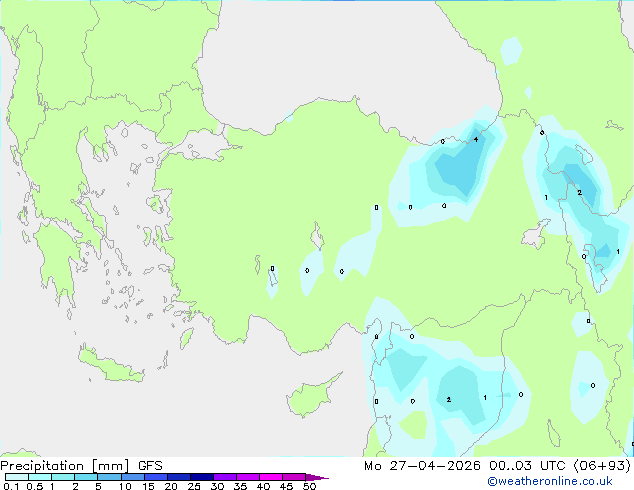Viewport: 634px width, 490px height.
Task: Click the 25–30 mm navy legend swatch
Action: (x=202, y=477)
